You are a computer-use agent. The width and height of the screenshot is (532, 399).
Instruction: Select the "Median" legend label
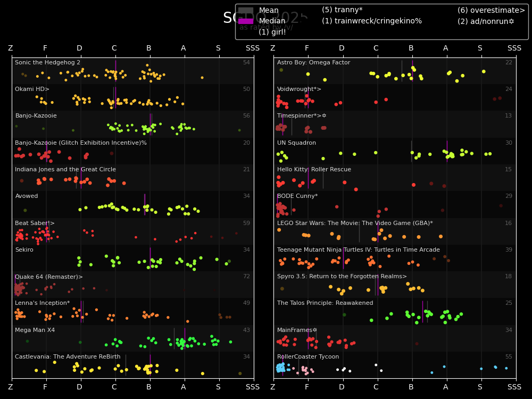coord(272,21)
